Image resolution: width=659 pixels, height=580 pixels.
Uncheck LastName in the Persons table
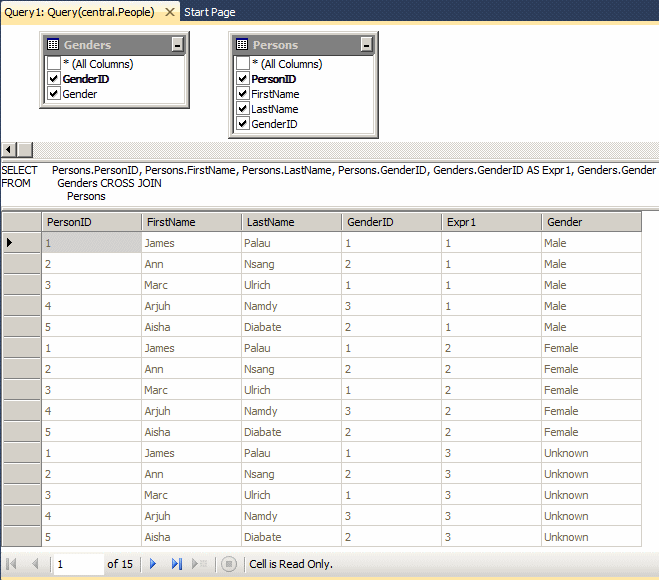243,109
